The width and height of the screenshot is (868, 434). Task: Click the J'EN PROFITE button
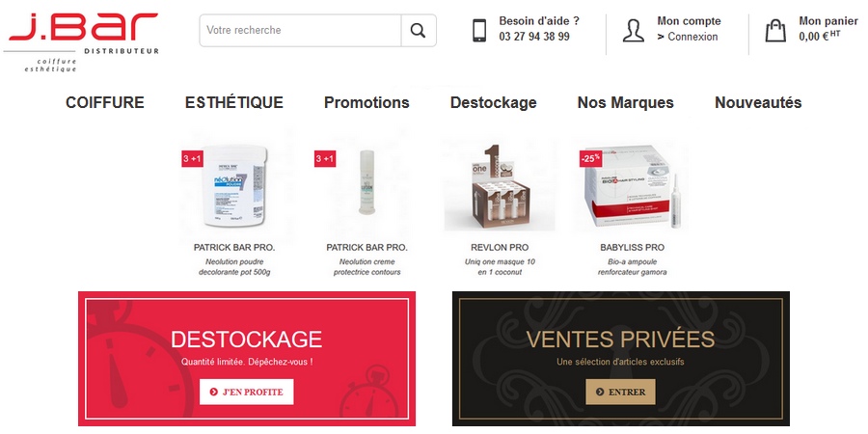(246, 392)
